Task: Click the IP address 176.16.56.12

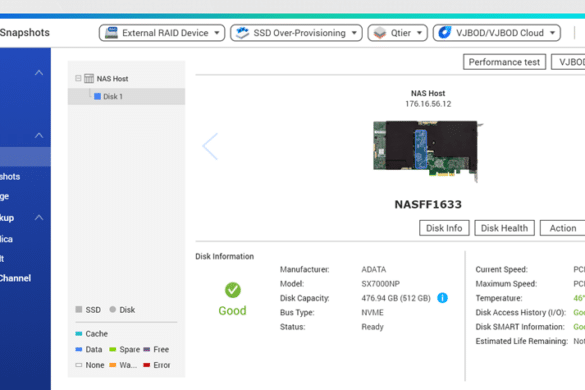Action: pyautogui.click(x=428, y=104)
